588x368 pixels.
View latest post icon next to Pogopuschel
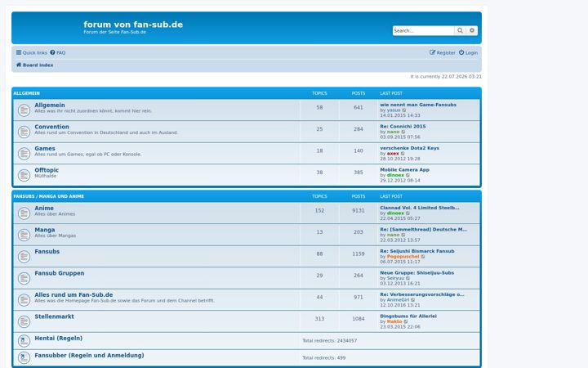point(423,257)
